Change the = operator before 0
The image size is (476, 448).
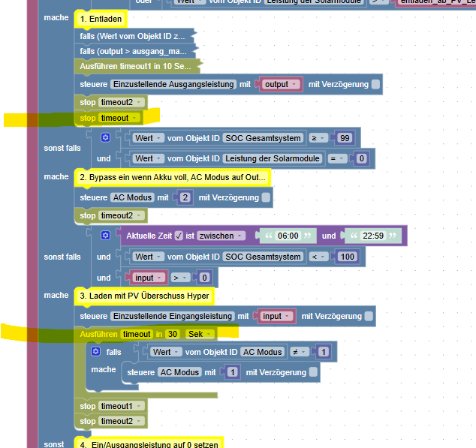(x=337, y=158)
